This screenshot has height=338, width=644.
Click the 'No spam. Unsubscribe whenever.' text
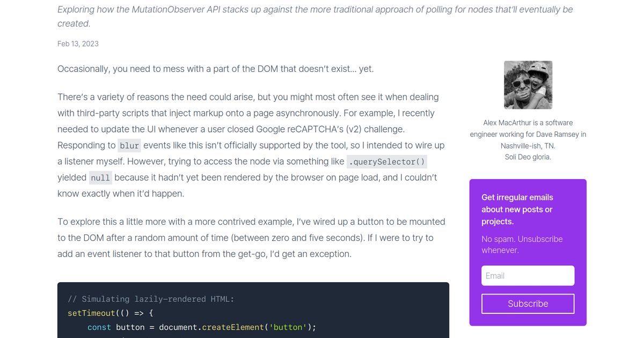(522, 244)
